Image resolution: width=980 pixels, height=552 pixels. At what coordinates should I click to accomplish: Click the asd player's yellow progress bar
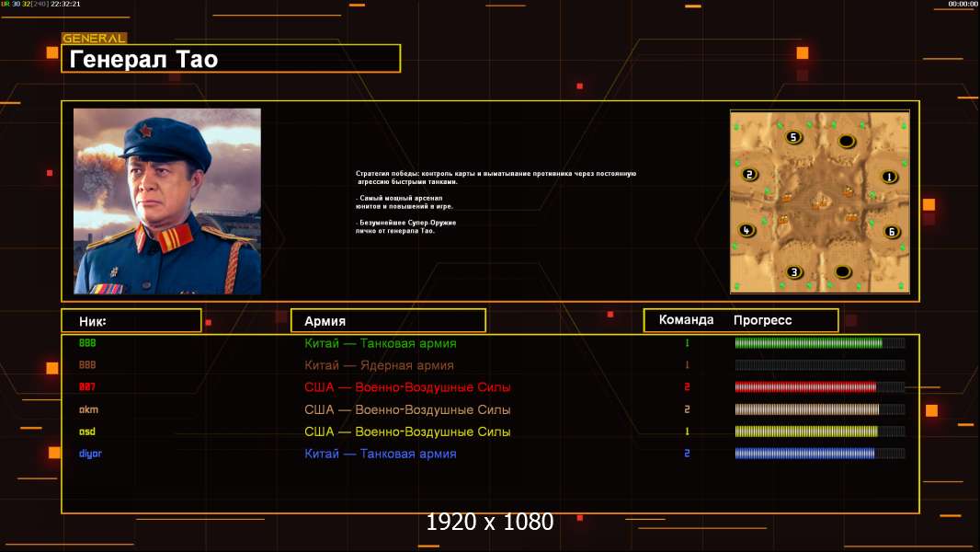(820, 431)
